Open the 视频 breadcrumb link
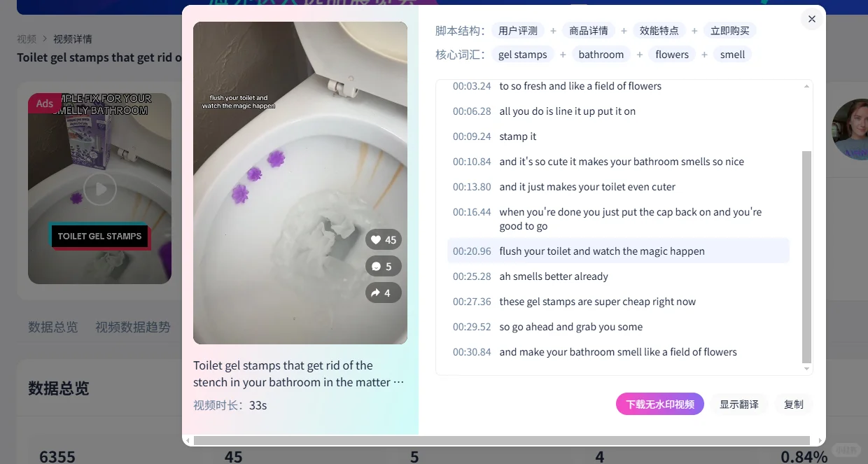 27,38
